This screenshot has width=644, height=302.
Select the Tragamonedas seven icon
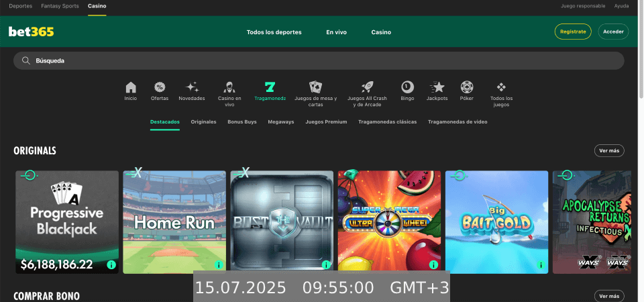(270, 87)
